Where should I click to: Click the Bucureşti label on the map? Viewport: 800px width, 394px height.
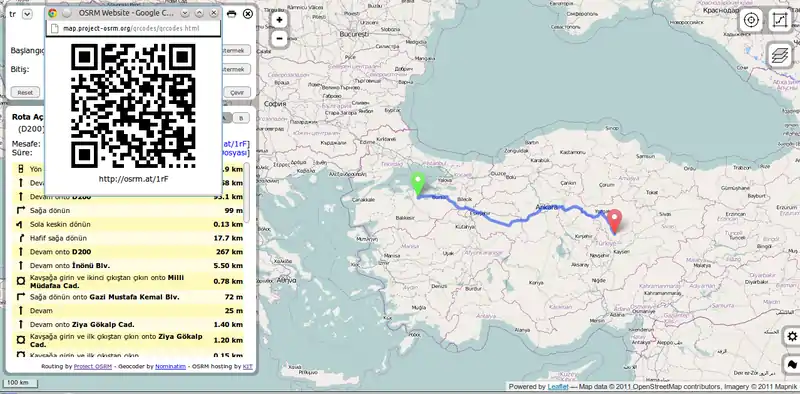tap(354, 34)
